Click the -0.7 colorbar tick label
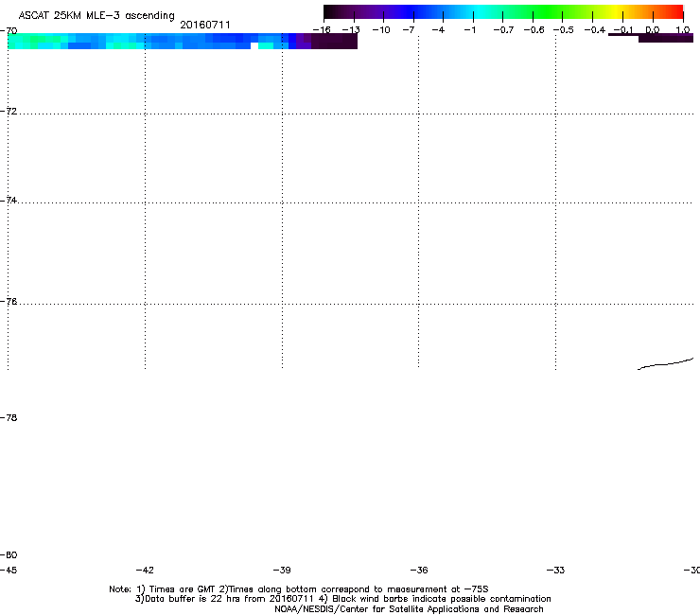The image size is (700, 615). 503,30
